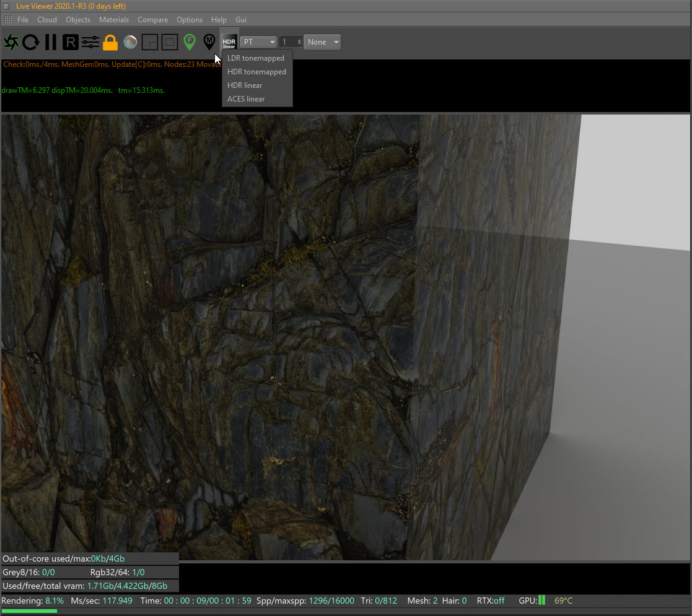Click the Rgb32/64: 1/0 value
Image resolution: width=692 pixels, height=616 pixels.
point(117,572)
